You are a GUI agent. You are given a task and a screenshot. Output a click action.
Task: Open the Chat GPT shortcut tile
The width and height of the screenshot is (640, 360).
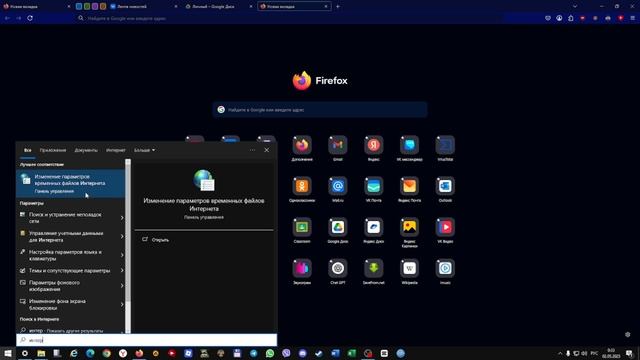coord(338,268)
